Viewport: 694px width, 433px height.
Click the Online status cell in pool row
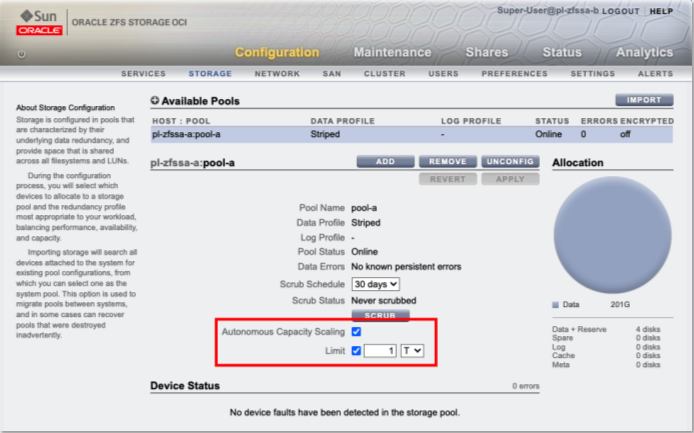(x=548, y=134)
